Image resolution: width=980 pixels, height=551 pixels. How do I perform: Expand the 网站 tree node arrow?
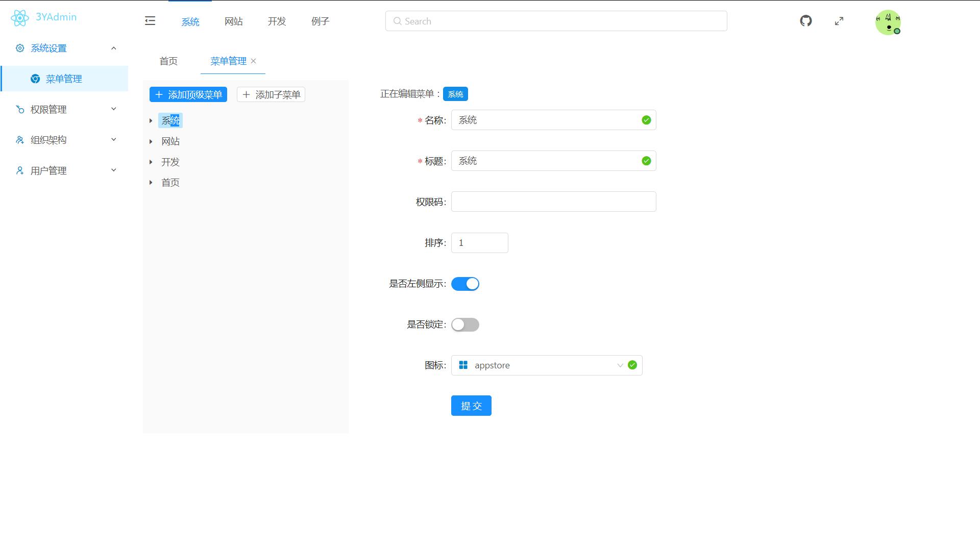pyautogui.click(x=151, y=141)
